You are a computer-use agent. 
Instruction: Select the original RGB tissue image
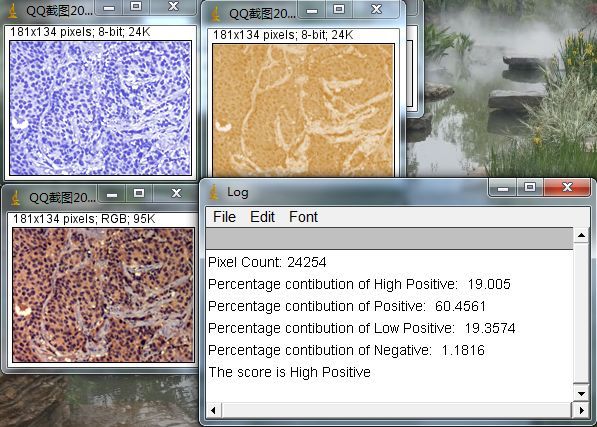(103, 295)
